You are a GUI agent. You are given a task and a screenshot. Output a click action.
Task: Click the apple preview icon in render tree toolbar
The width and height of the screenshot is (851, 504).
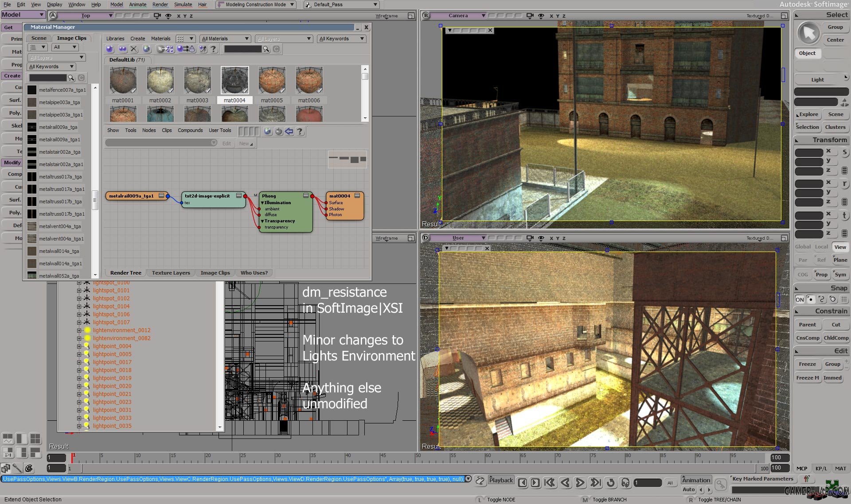coord(278,132)
